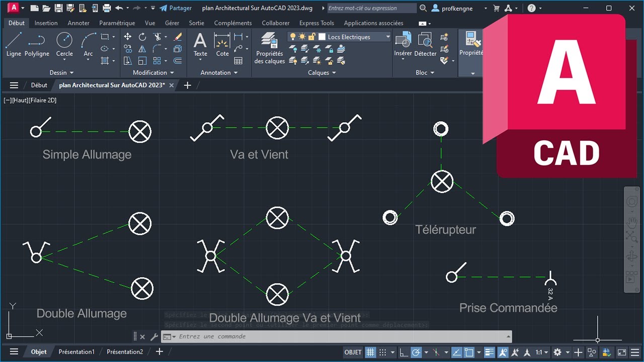Open Propriétés des calques manager
Screen dimensions: 644x362
270,48
